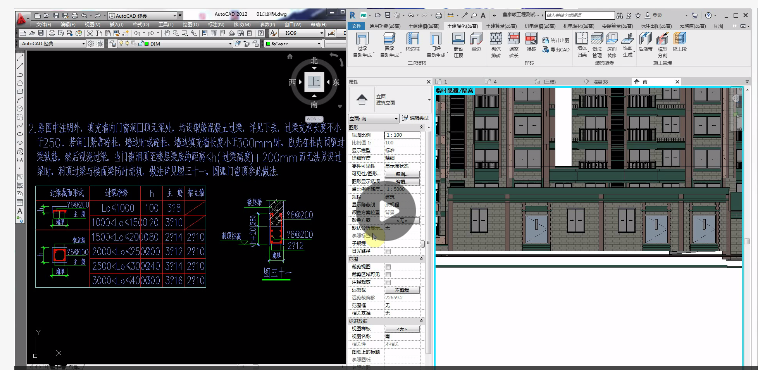The height and width of the screenshot is (370, 758).
Task: Click the North label on AutoCAD ViewCube compass
Action: click(314, 61)
